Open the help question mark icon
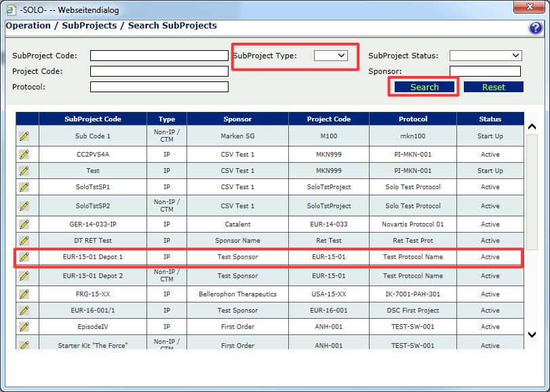This screenshot has width=550, height=392. click(535, 28)
